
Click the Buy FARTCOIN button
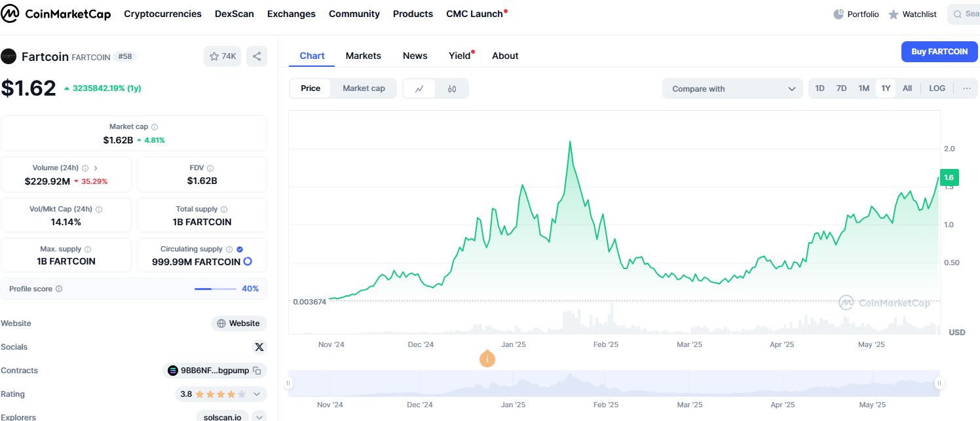click(x=939, y=52)
